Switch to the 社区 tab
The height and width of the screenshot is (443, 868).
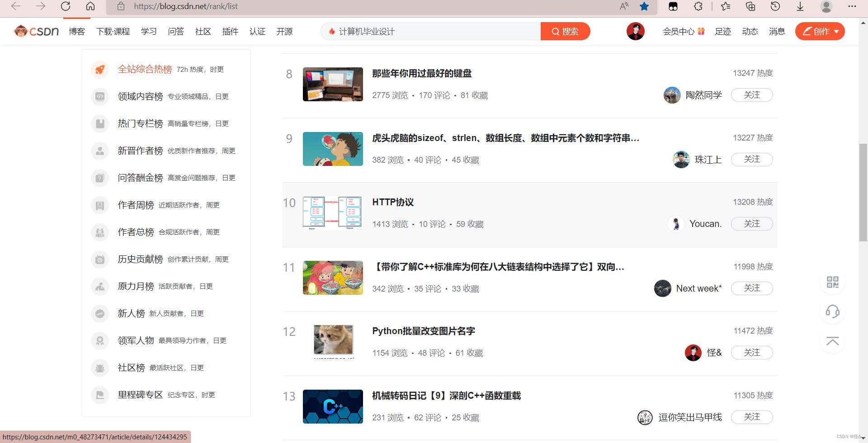tap(203, 31)
